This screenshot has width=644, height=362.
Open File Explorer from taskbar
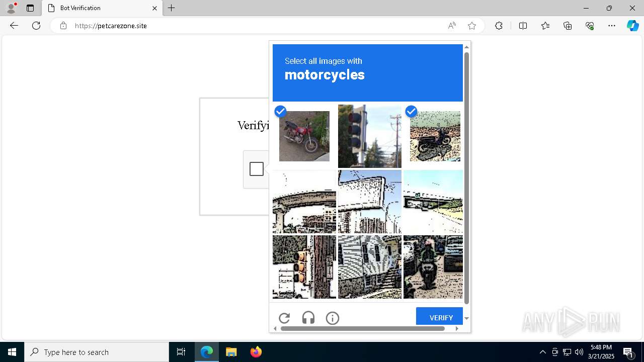[231, 352]
